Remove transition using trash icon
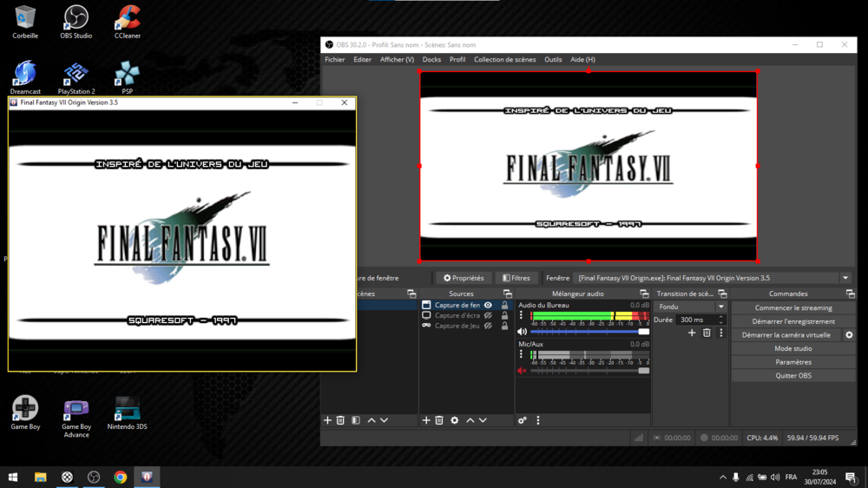 point(707,333)
